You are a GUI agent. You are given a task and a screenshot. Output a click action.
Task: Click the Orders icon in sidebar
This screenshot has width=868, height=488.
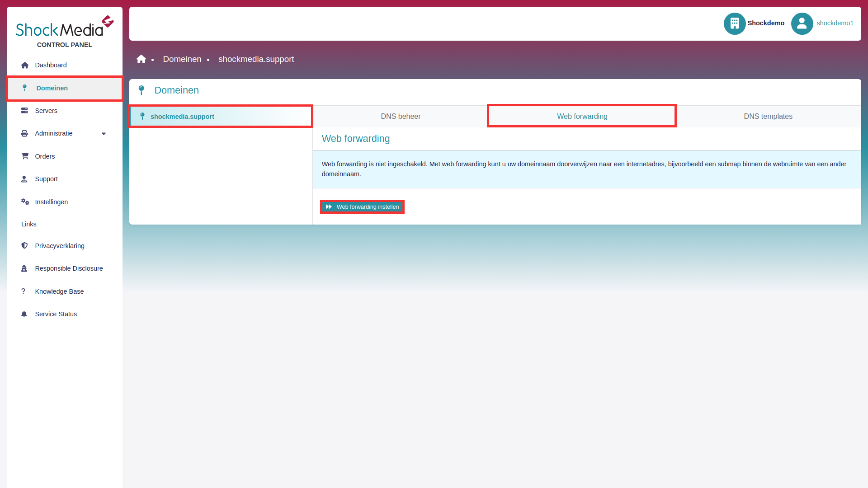point(24,155)
